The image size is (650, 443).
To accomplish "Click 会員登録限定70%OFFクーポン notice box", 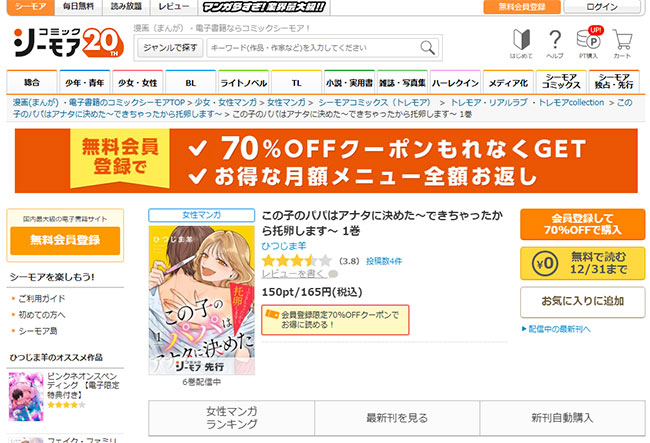I will pos(335,320).
